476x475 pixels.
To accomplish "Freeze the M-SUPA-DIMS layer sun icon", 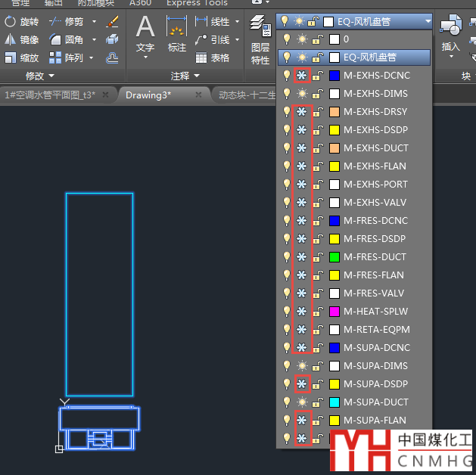I will click(x=302, y=366).
